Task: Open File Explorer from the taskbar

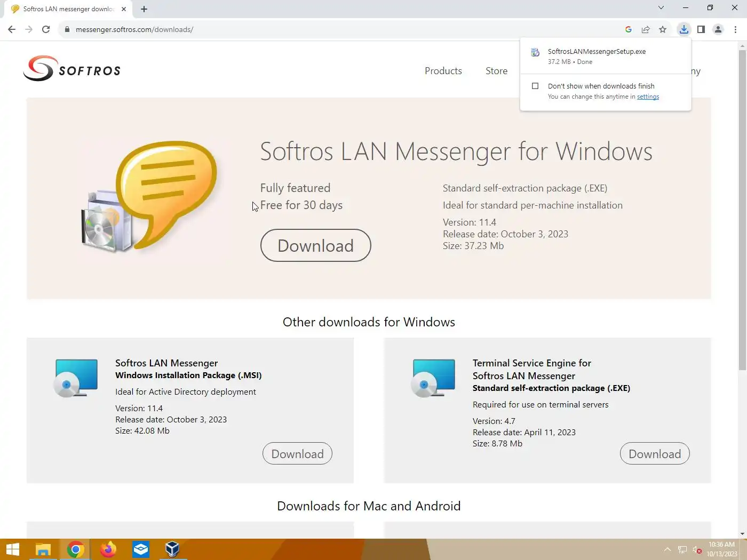Action: tap(43, 549)
